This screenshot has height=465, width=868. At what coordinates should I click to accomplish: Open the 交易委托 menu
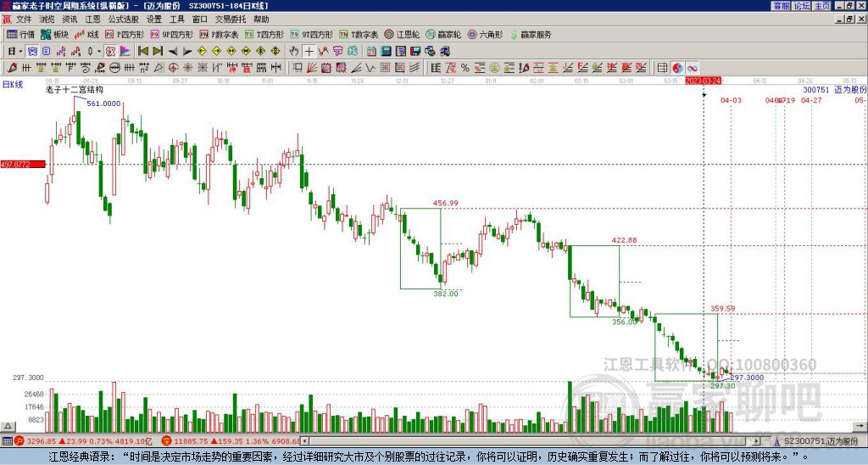coord(231,20)
